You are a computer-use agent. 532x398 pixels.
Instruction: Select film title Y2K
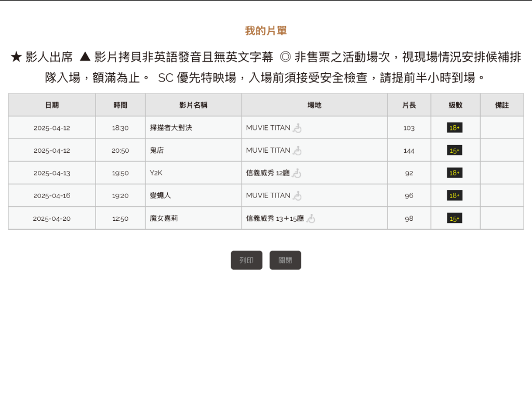point(156,173)
